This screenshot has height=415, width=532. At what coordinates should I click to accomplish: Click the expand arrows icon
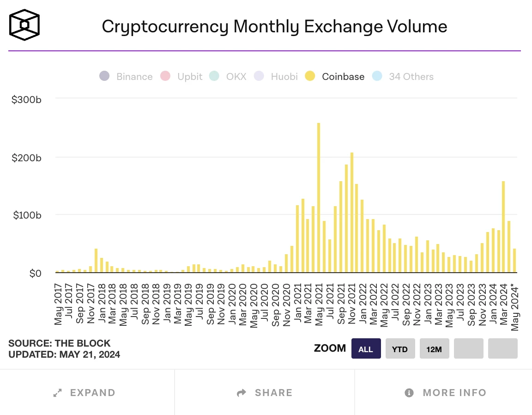click(58, 393)
